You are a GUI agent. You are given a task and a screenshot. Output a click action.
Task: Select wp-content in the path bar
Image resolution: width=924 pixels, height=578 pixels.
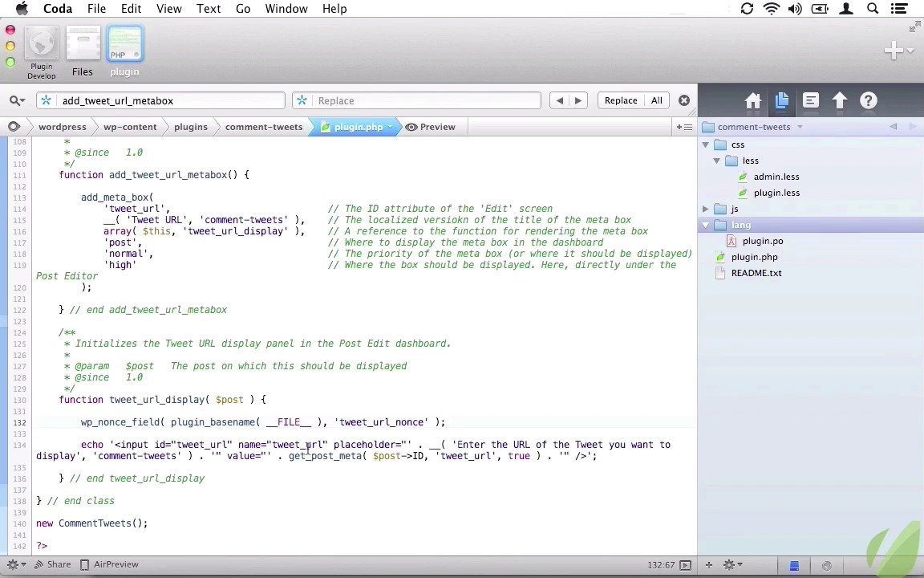pos(130,127)
